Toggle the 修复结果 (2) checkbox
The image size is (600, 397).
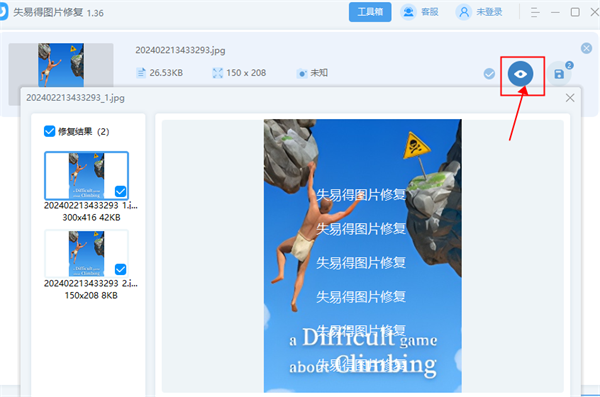(x=49, y=131)
